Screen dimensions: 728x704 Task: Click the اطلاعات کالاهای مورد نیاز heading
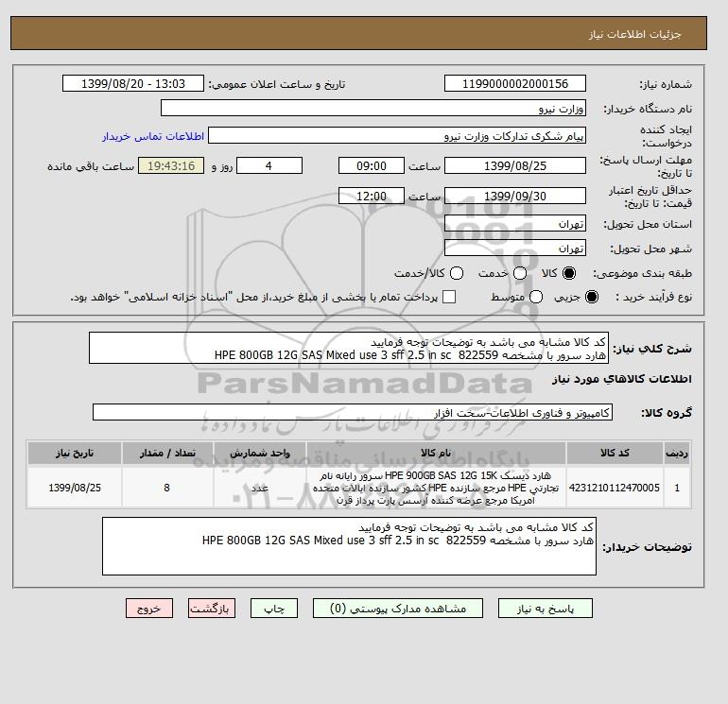pyautogui.click(x=622, y=379)
